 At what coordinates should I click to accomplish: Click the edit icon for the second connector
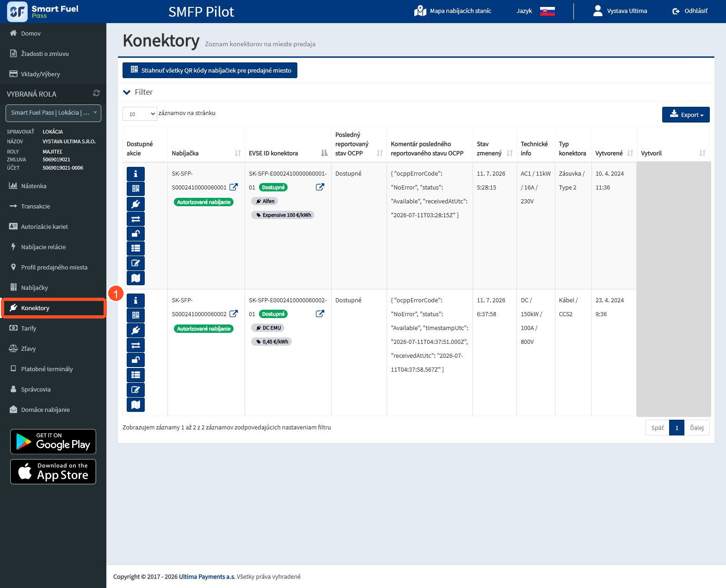tap(135, 390)
